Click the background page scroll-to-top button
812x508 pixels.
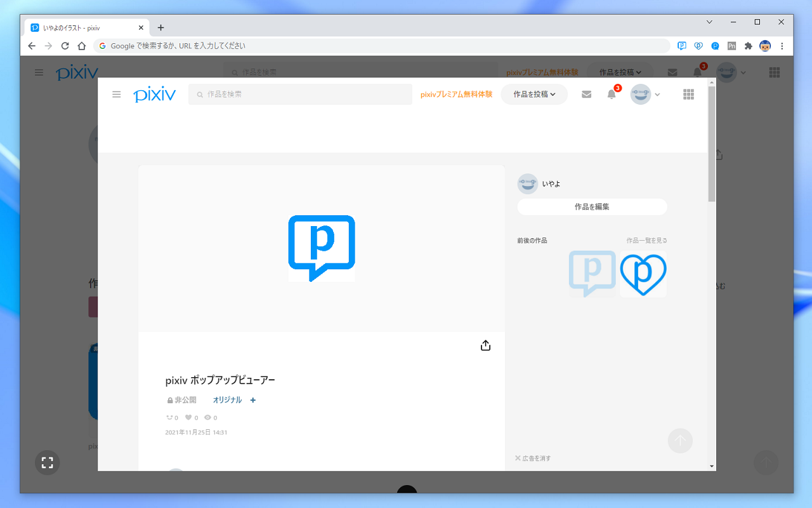pyautogui.click(x=766, y=463)
